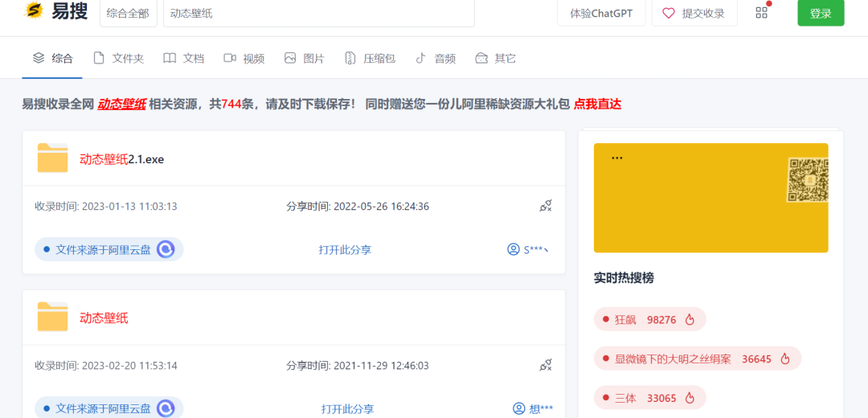Click the 提交收录 button
The width and height of the screenshot is (868, 418).
click(694, 14)
